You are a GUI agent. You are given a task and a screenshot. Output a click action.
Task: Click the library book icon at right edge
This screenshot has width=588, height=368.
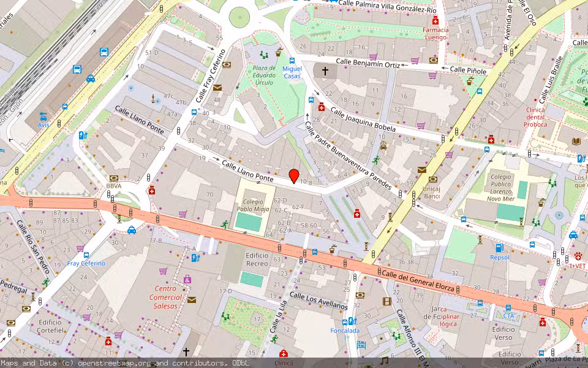point(576,142)
